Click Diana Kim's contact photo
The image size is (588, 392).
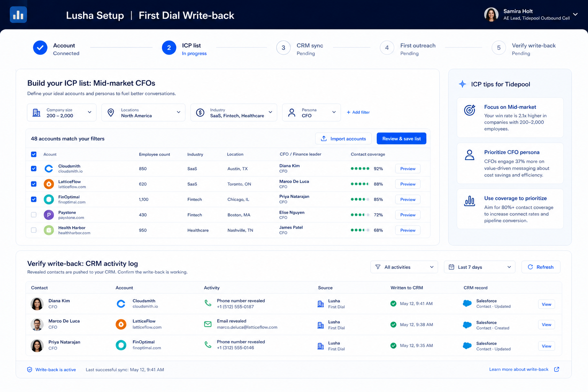(x=37, y=304)
